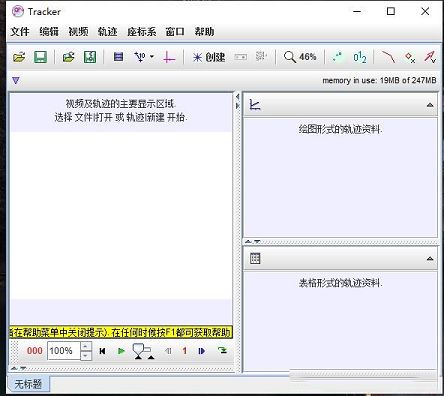This screenshot has width=444, height=396.
Task: Open the 编辑 menu
Action: 49,32
